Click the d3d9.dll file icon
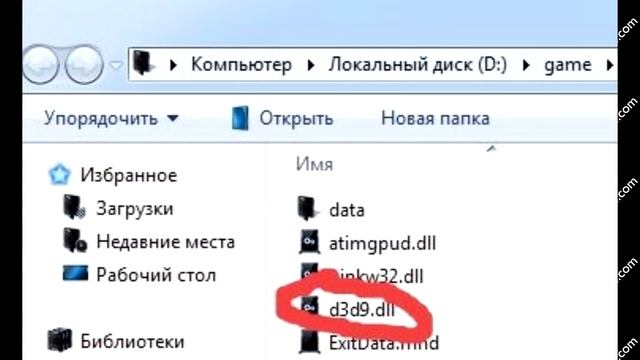The image size is (640, 360). [310, 307]
